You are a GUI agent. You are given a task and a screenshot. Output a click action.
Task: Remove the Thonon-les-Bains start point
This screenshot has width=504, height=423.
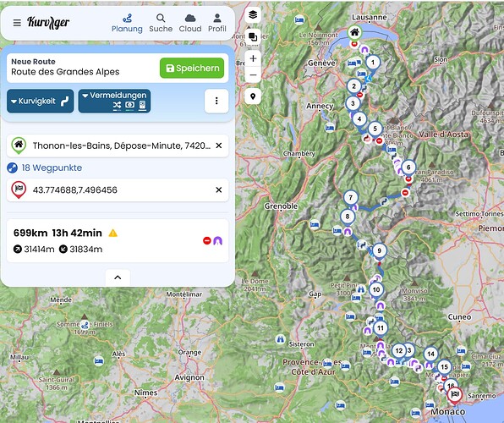pyautogui.click(x=219, y=146)
